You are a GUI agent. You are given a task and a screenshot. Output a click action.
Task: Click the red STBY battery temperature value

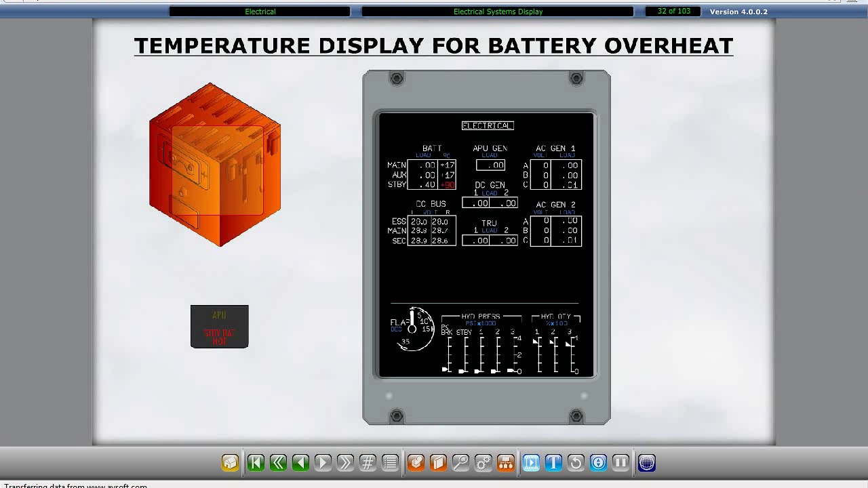point(448,185)
